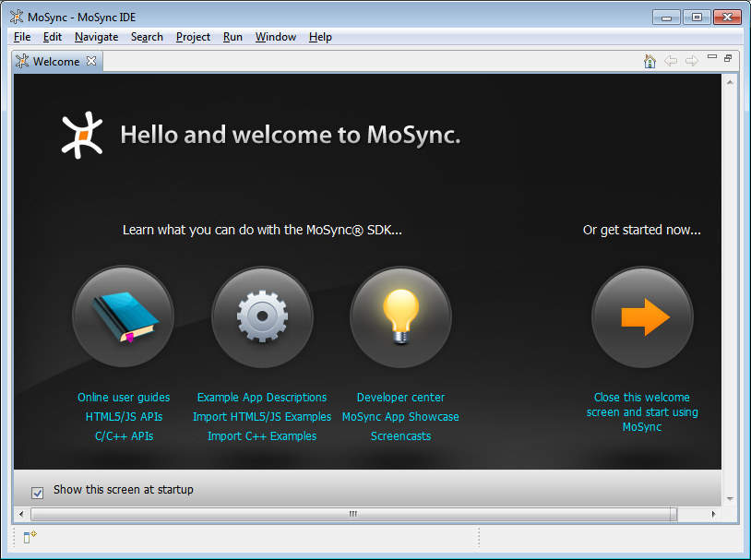This screenshot has height=560, width=751.
Task: Click the MoSync title bar app icon
Action: 17,17
